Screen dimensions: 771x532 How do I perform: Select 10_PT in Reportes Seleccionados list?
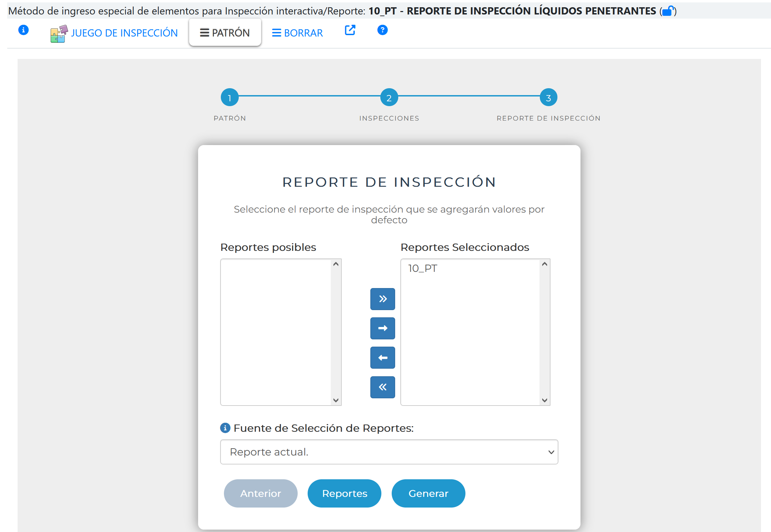coord(423,268)
